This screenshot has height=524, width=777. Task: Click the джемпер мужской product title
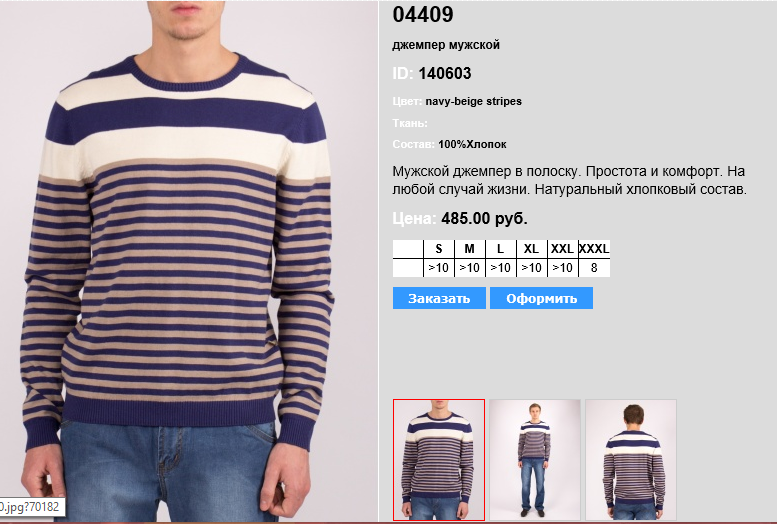(x=446, y=45)
